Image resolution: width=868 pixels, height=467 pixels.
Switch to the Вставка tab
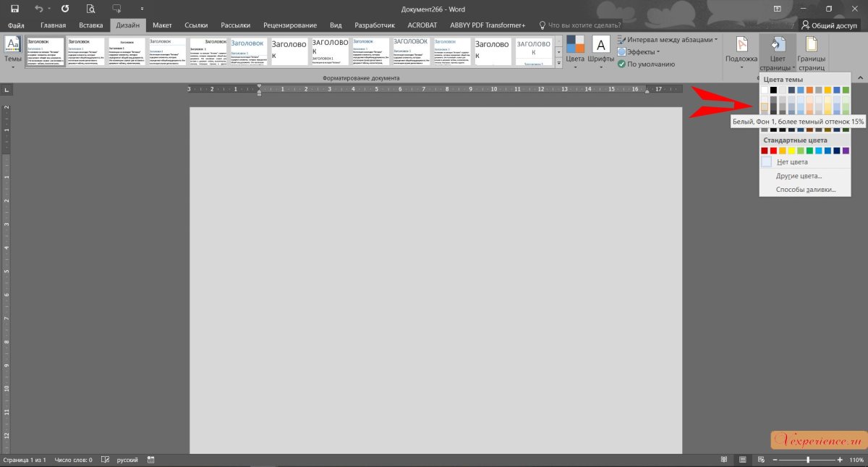(x=90, y=25)
